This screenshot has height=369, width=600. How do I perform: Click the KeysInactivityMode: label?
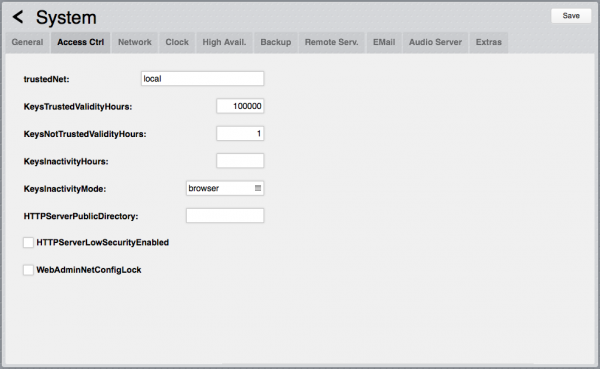pos(65,189)
